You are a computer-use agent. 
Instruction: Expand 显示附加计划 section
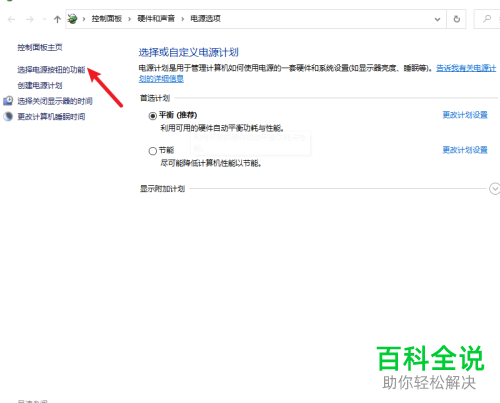494,189
